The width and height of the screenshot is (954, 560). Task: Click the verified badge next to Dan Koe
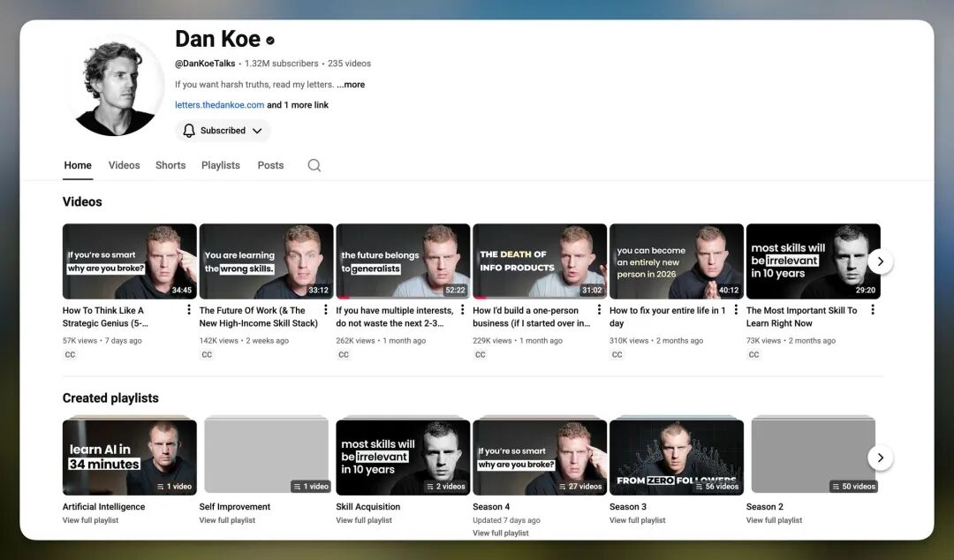click(x=270, y=41)
